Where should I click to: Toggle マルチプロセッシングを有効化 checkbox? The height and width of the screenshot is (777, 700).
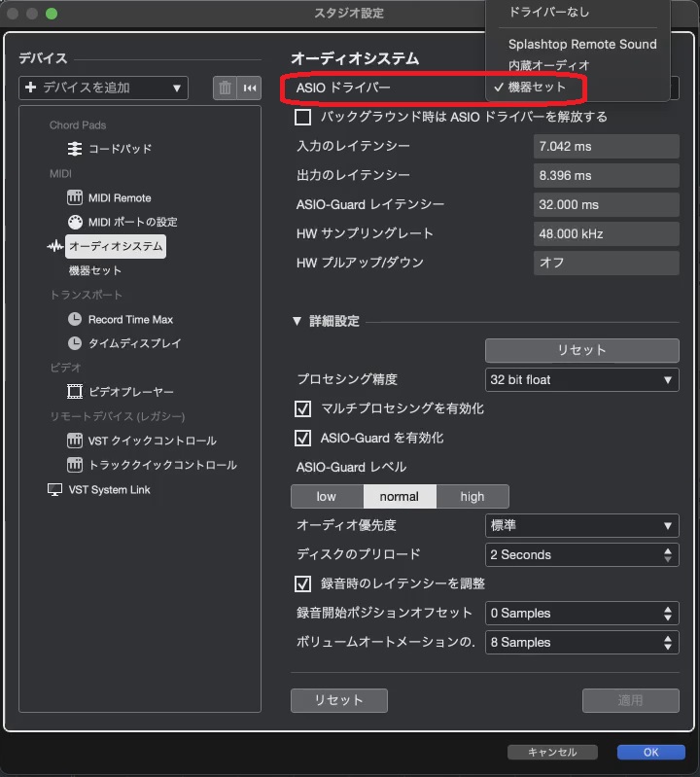(303, 408)
